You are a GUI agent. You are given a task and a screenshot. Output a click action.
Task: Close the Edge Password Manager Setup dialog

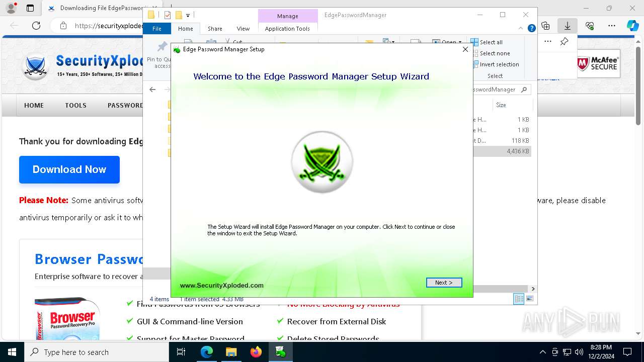[465, 49]
